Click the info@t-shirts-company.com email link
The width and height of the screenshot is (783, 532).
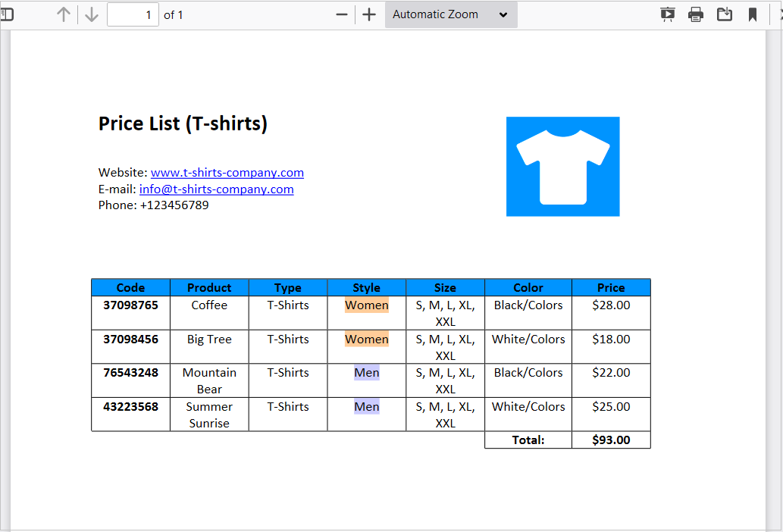click(216, 189)
